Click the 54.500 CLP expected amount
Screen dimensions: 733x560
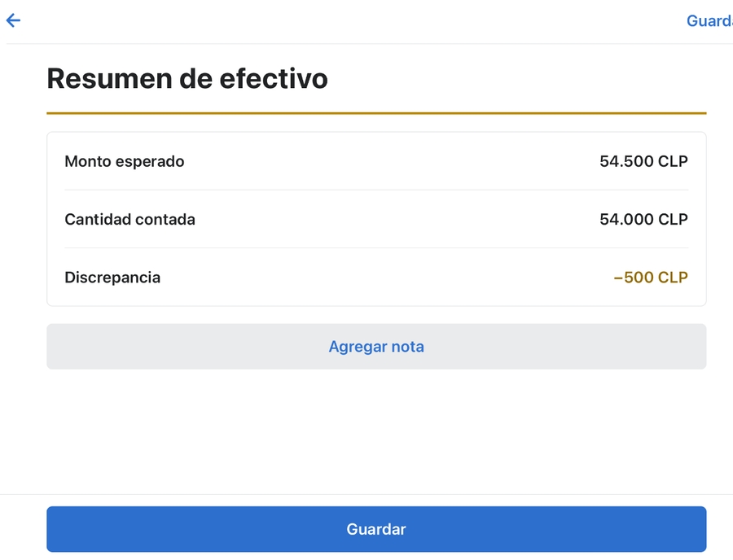pos(643,162)
